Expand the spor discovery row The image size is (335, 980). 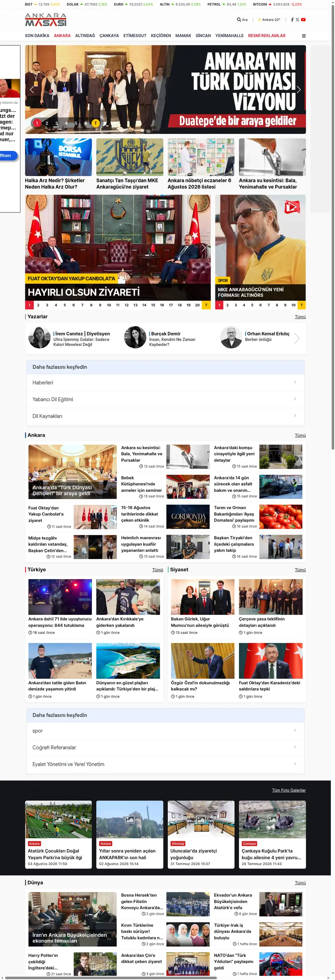(x=165, y=730)
